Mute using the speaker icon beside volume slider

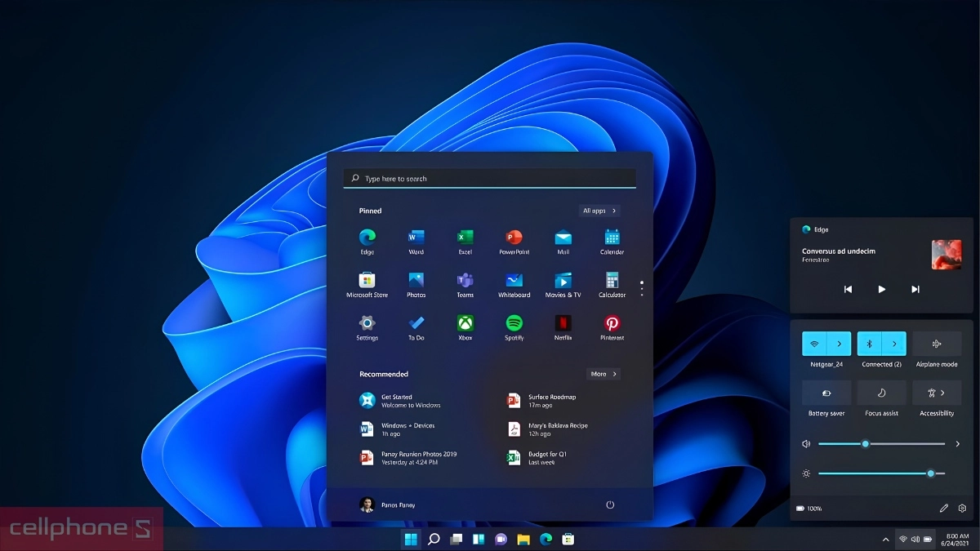coord(806,444)
